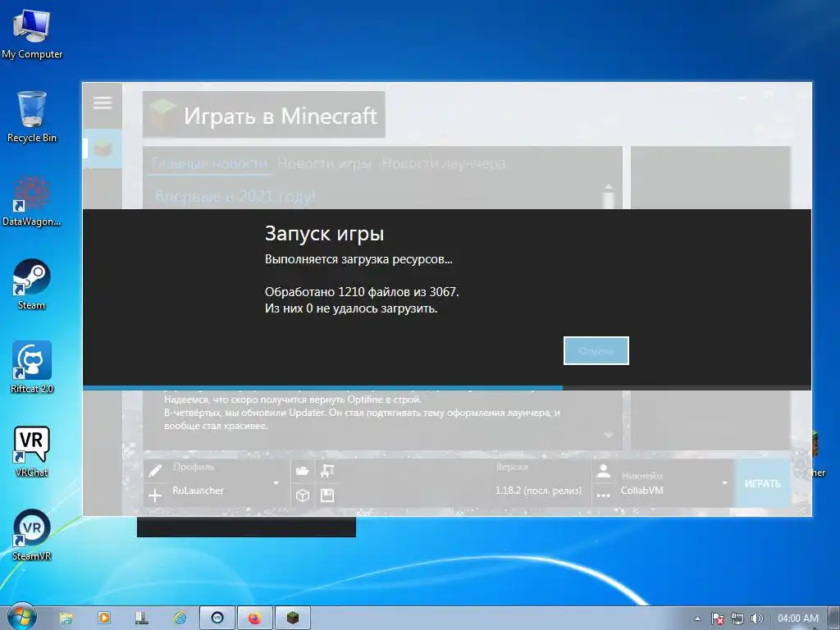Click the save disk icon

(327, 495)
